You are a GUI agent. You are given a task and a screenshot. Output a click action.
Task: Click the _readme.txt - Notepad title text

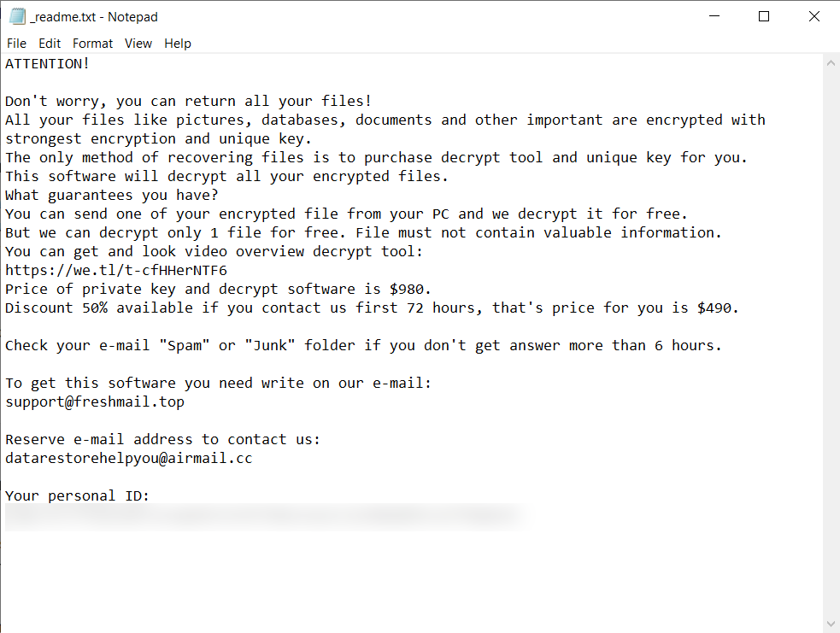[94, 16]
